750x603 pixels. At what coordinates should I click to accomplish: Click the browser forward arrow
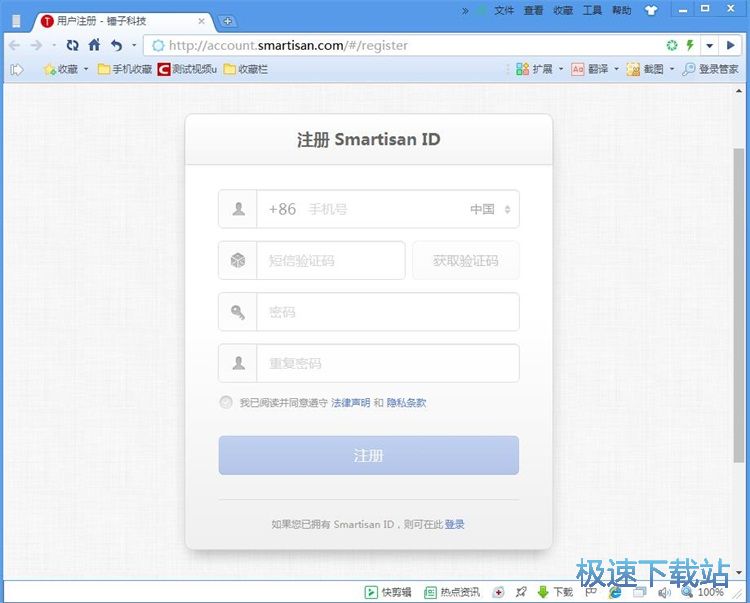(x=36, y=45)
